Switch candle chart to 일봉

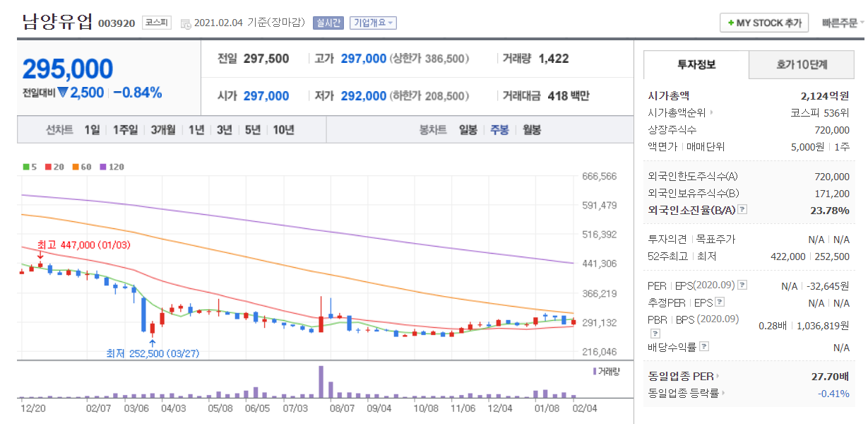click(x=468, y=130)
